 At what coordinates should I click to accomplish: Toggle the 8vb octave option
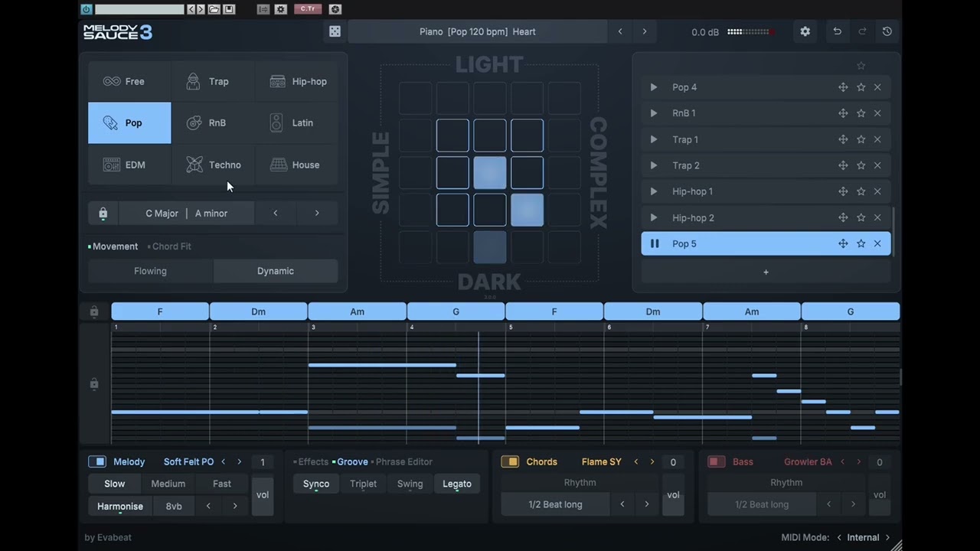click(174, 506)
